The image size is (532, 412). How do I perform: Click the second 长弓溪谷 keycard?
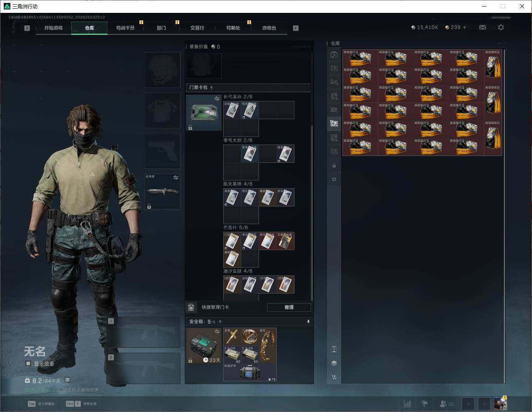(250, 110)
